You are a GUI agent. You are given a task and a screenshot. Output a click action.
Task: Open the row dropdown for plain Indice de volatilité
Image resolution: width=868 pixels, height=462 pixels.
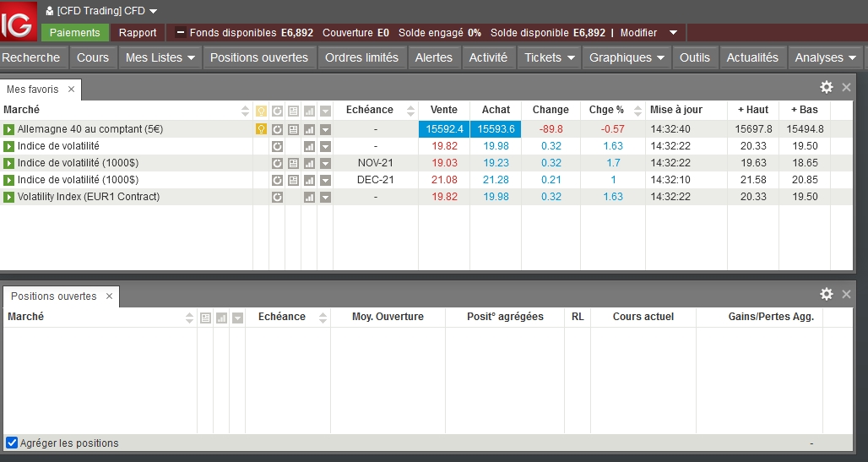[x=326, y=146]
